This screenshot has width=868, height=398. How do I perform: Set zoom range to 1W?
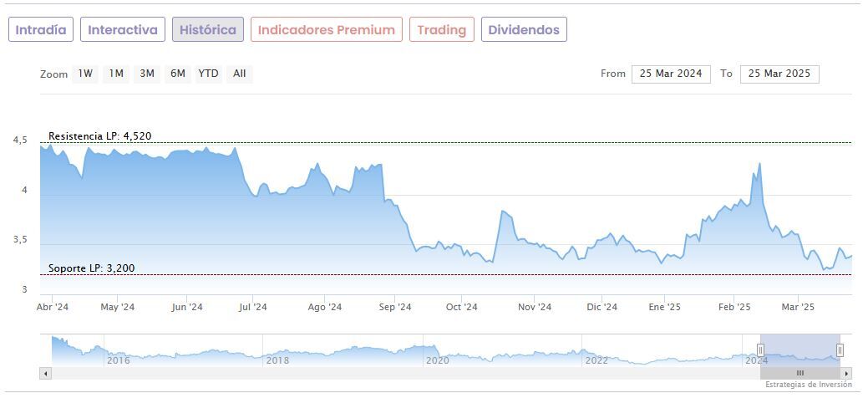85,74
